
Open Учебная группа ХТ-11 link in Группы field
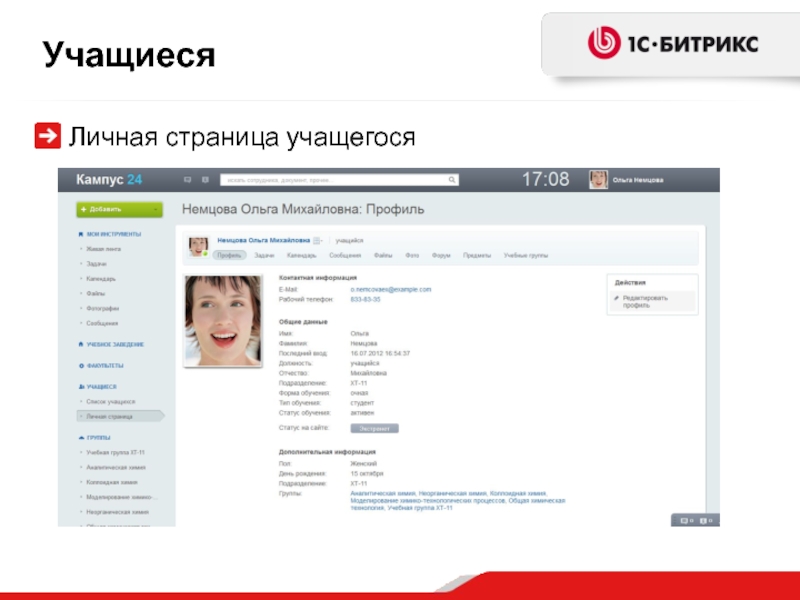pyautogui.click(x=420, y=508)
